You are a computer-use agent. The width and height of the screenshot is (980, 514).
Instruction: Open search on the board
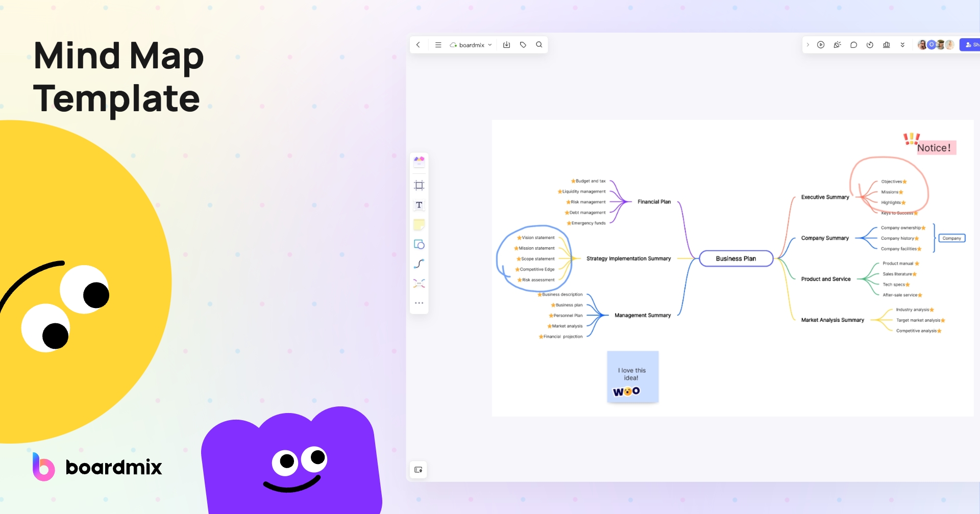coord(539,44)
